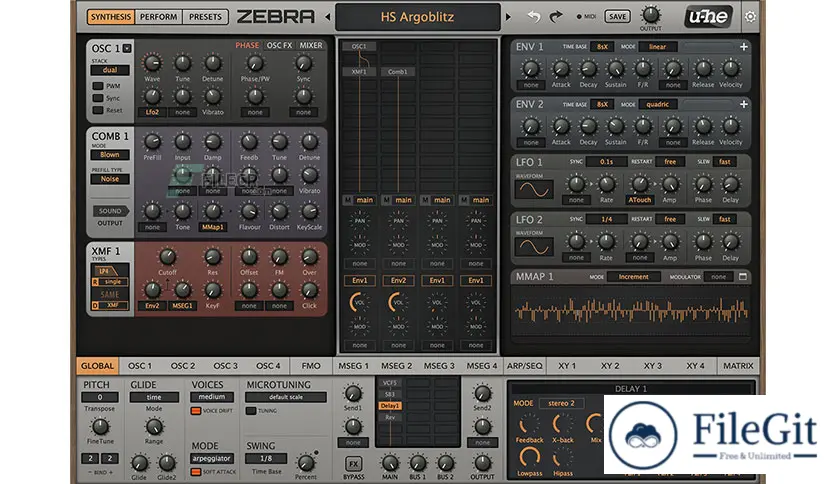The width and height of the screenshot is (836, 484).
Task: Expand MMAP 1 editor window icon
Action: [x=743, y=277]
